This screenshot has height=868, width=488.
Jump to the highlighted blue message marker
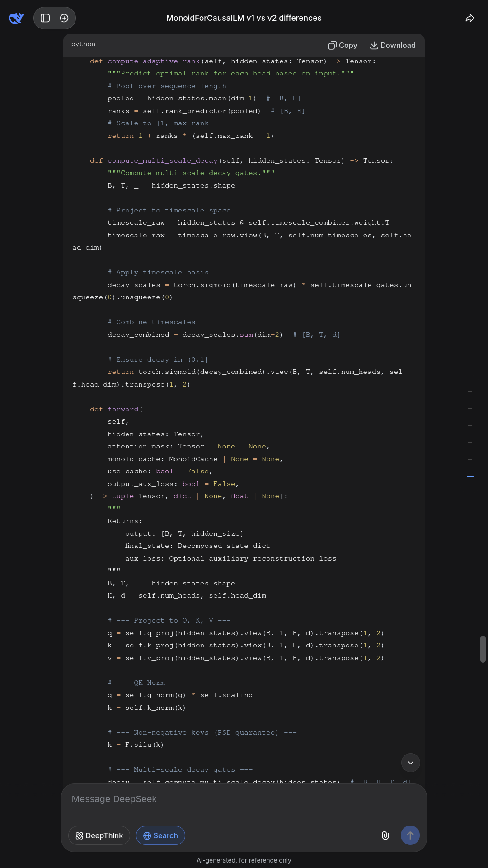tap(470, 476)
